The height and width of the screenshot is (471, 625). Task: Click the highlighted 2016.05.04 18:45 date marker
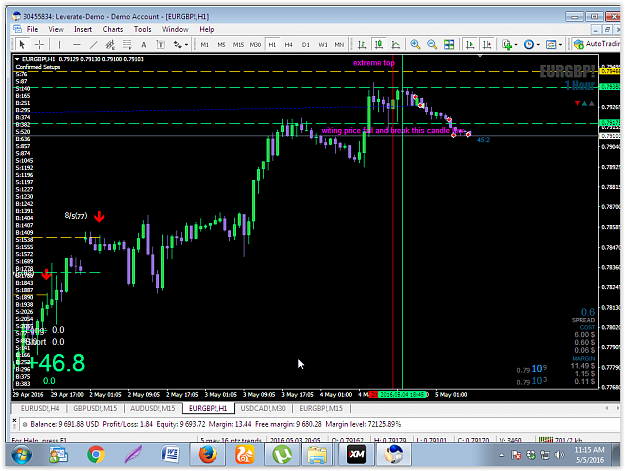(402, 394)
